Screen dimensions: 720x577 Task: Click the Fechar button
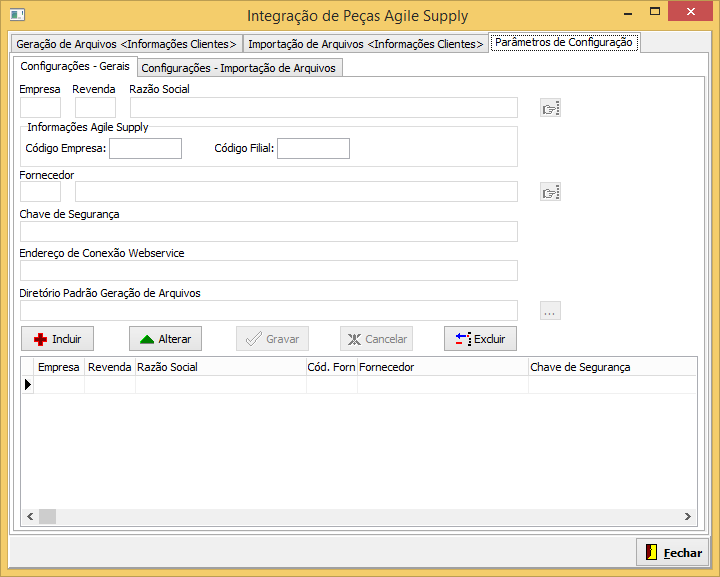tap(674, 552)
